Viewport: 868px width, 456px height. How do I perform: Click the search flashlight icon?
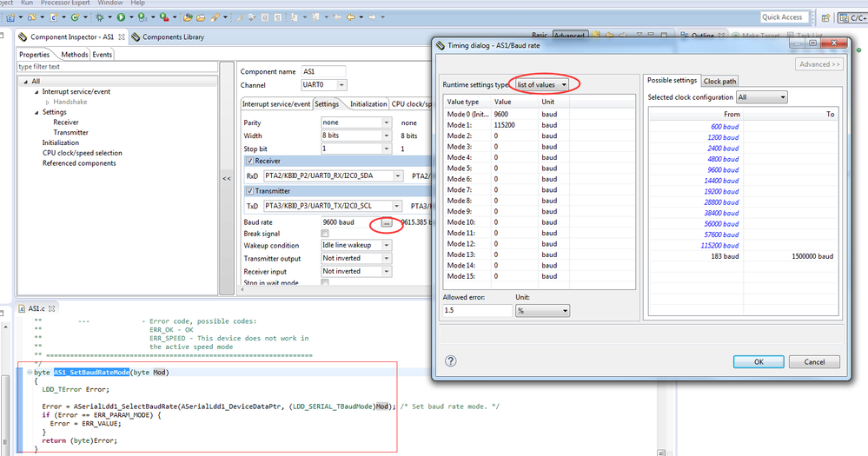pyautogui.click(x=215, y=17)
